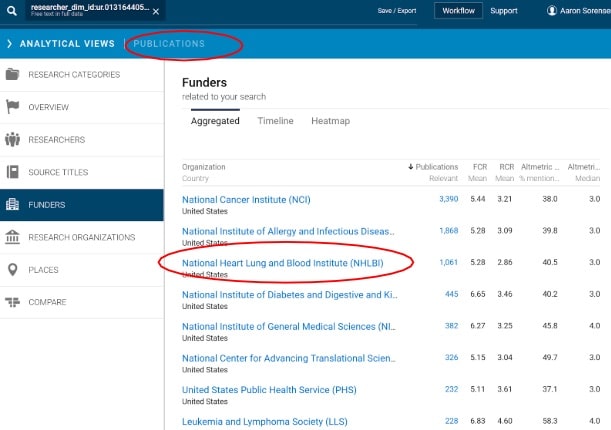Click the Funders building icon

13,205
